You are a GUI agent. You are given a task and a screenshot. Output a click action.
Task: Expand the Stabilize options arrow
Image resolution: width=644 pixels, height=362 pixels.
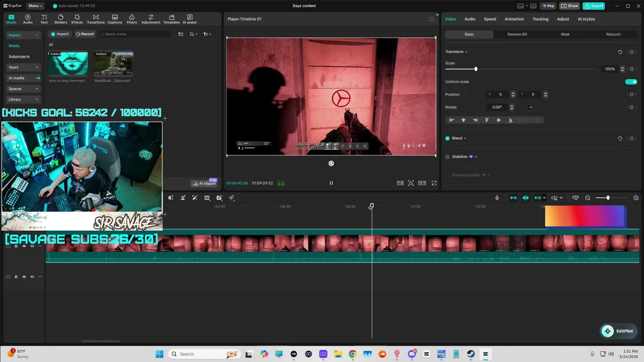[476, 157]
